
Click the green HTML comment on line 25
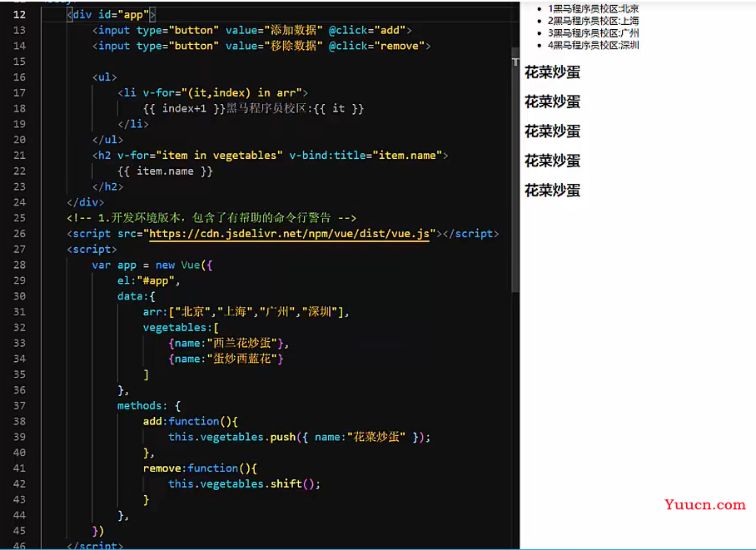pos(211,218)
